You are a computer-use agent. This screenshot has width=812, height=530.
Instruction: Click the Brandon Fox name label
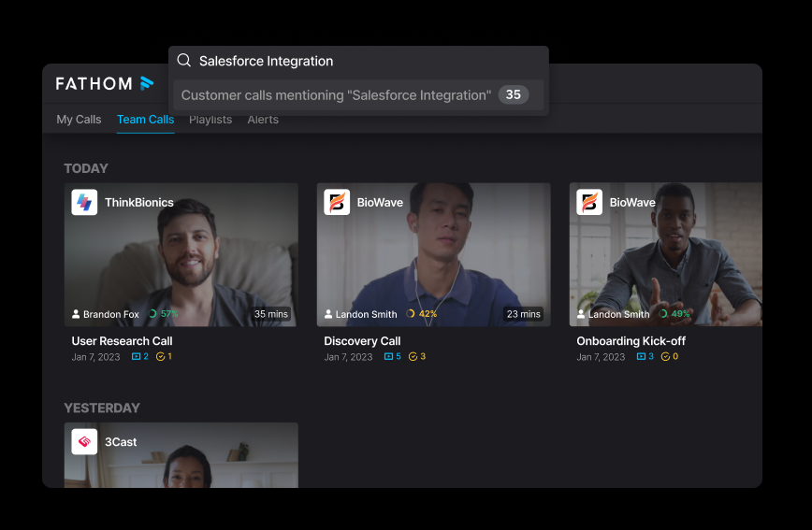110,314
